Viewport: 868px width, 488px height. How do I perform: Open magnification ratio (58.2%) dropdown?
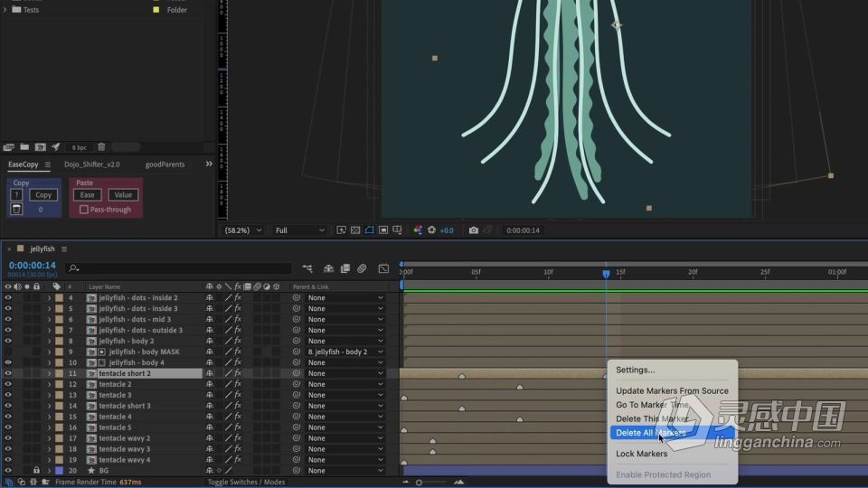point(243,230)
